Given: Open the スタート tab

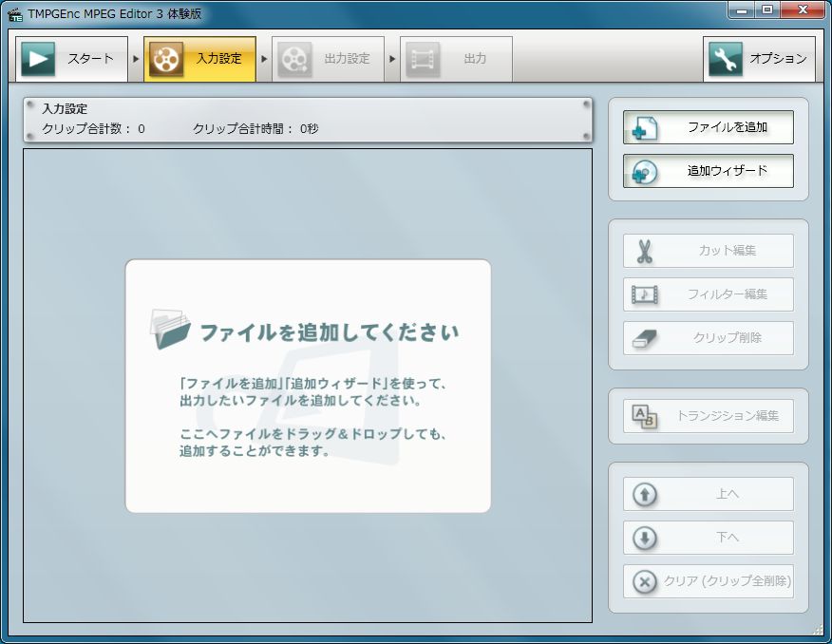Looking at the screenshot, I should 71,59.
